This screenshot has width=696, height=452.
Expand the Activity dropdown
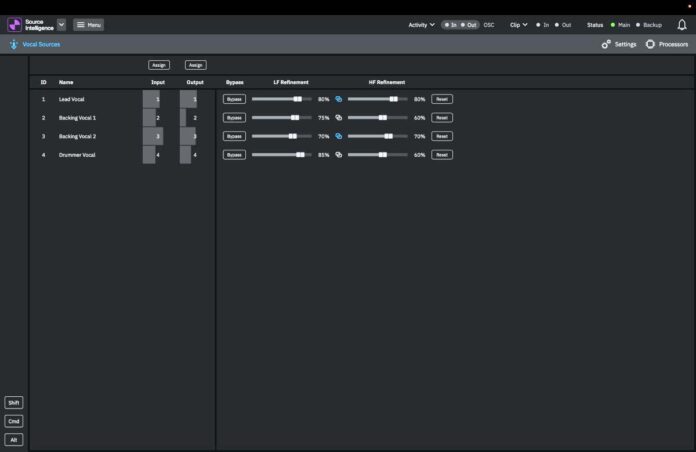[x=421, y=25]
